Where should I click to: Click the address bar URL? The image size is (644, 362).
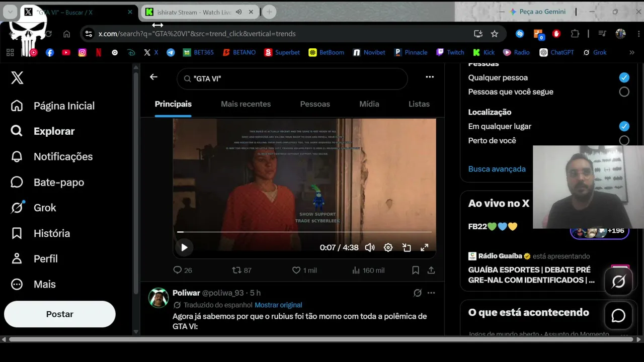click(197, 34)
